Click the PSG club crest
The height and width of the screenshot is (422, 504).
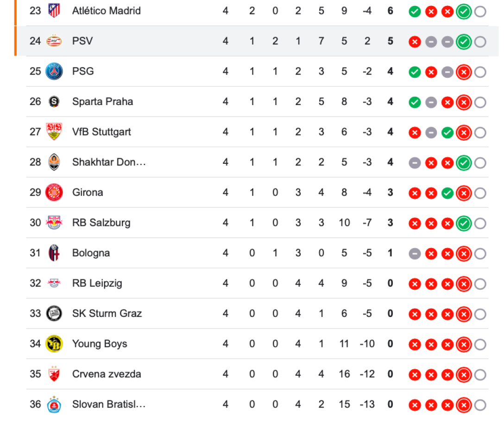coord(54,71)
